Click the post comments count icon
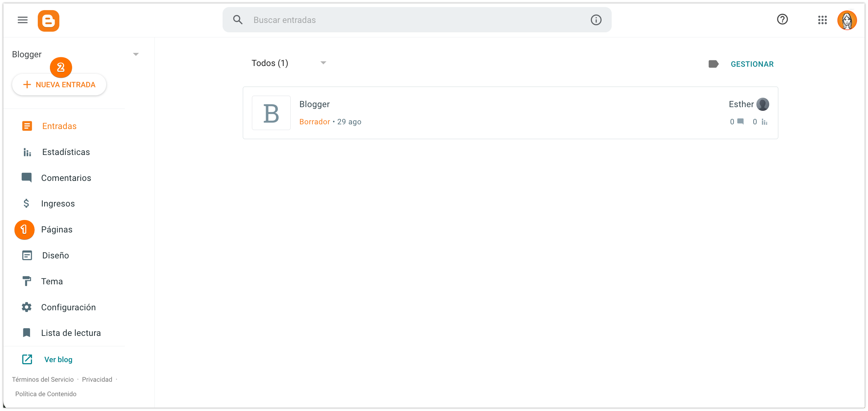 click(741, 122)
